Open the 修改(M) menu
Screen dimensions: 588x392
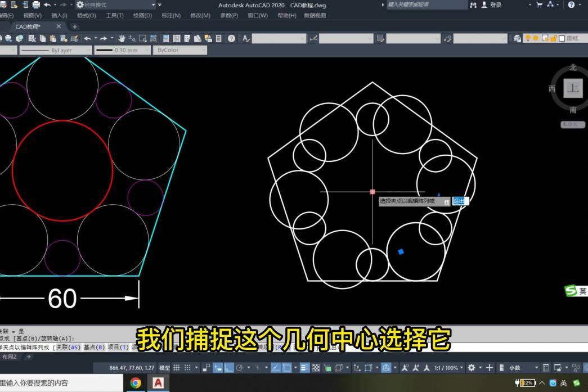pyautogui.click(x=200, y=15)
